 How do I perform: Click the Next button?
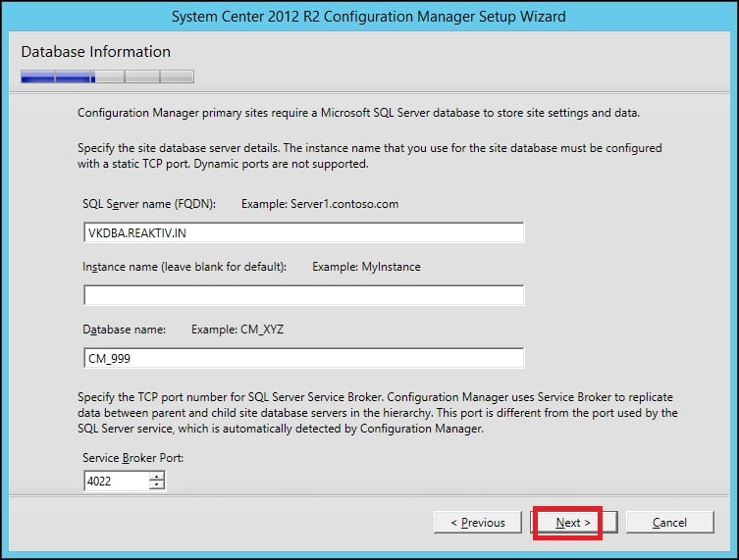[x=573, y=523]
